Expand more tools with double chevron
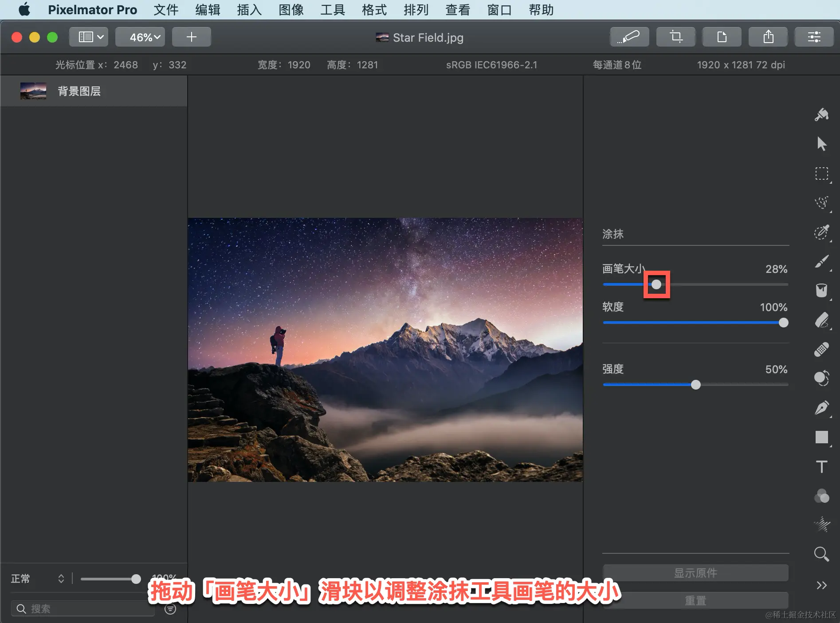The height and width of the screenshot is (623, 840). (x=822, y=585)
